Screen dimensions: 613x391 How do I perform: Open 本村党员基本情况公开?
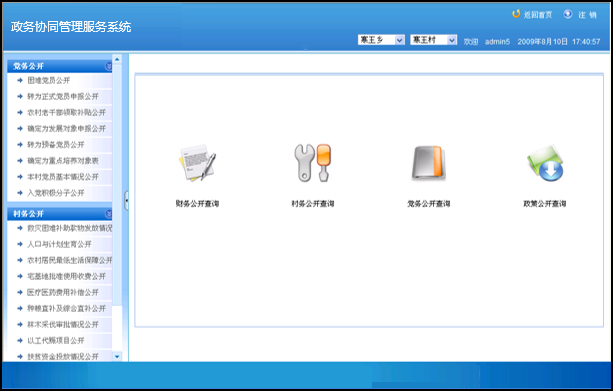(63, 177)
